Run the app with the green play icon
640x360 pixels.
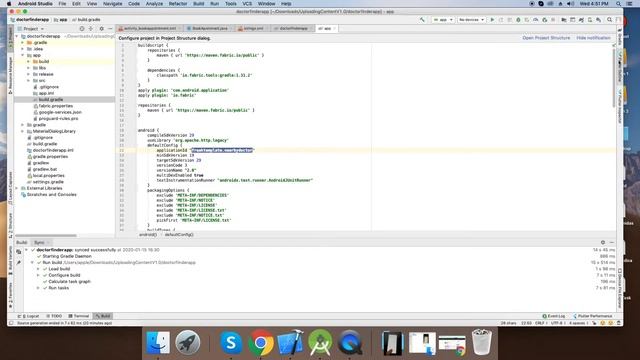pos(492,20)
